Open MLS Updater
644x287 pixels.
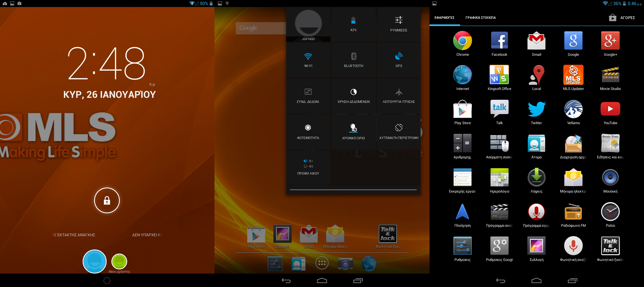tap(573, 75)
